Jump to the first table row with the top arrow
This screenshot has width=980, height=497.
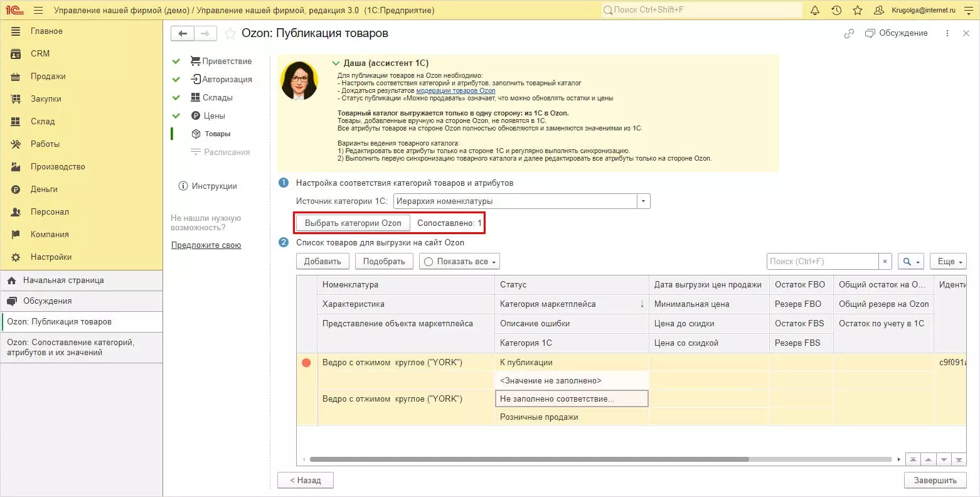coord(913,459)
